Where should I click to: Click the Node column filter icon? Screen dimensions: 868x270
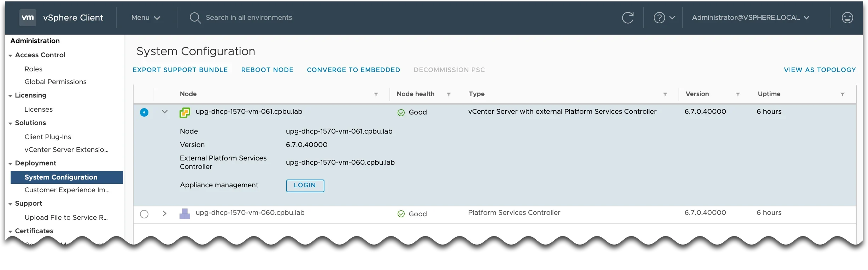point(376,94)
